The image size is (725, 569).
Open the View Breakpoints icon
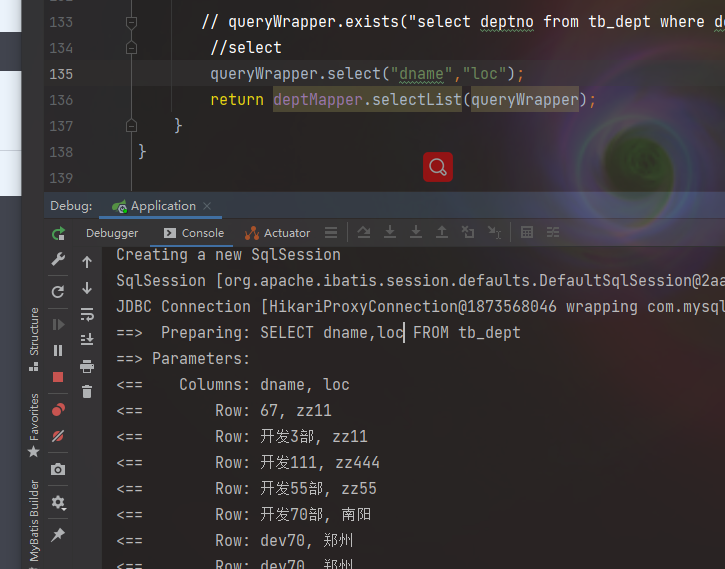[58, 410]
